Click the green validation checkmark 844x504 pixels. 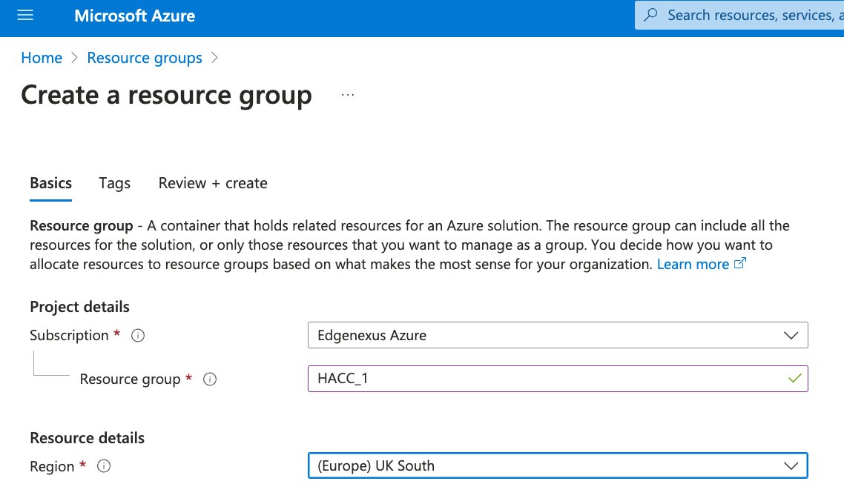click(794, 379)
